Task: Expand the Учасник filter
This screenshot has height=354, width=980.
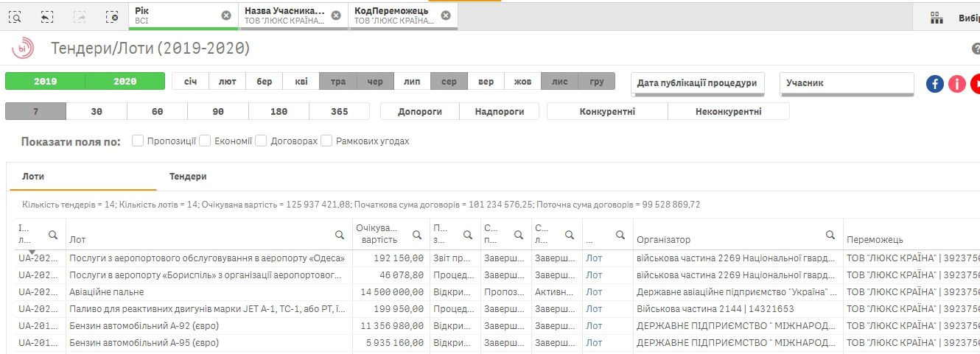Action: click(847, 84)
